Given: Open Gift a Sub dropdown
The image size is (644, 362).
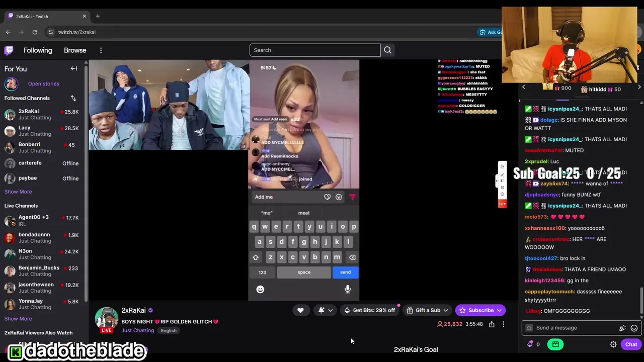Looking at the screenshot, I should click(428, 310).
